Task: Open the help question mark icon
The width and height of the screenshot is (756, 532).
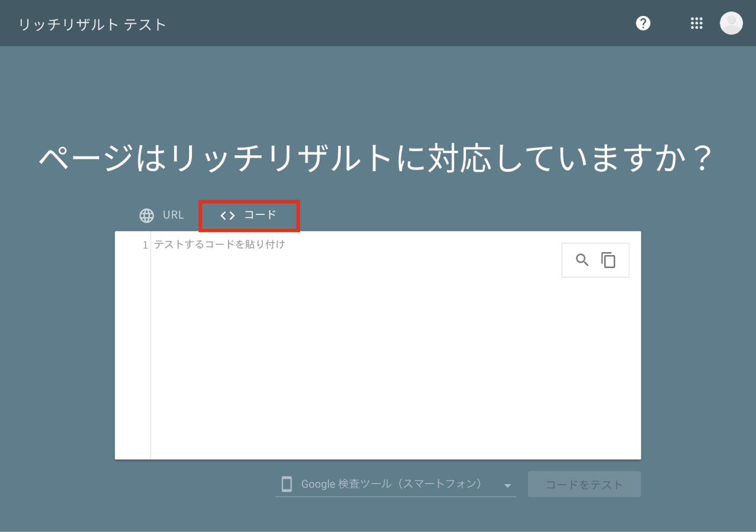Action: pyautogui.click(x=643, y=23)
